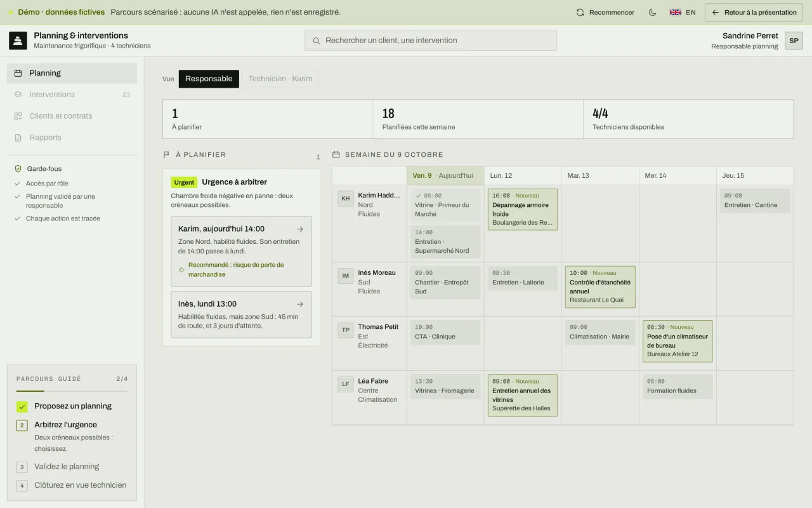This screenshot has width=812, height=508.
Task: Click the arrow on Karim, aujourd'hui 14:00 option
Action: 300,229
